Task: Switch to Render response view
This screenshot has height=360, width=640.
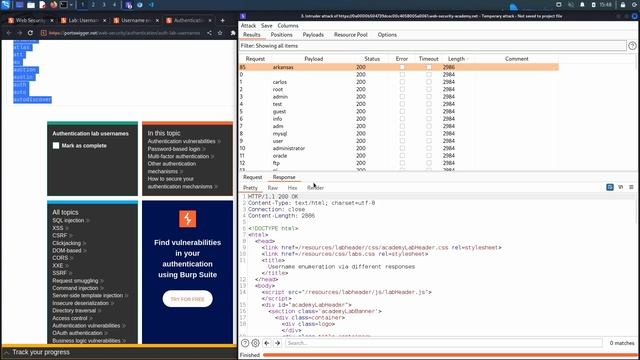Action: click(x=315, y=188)
